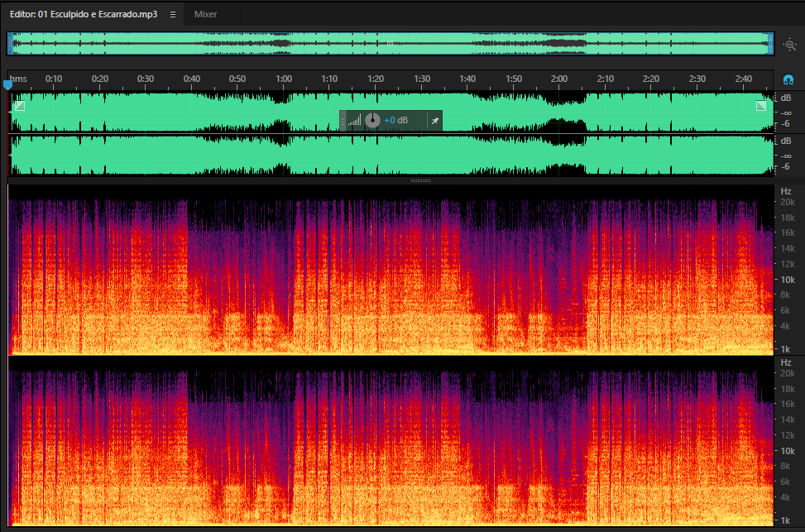
Task: Click the 2:00 mark on the time ruler
Action: coord(559,79)
